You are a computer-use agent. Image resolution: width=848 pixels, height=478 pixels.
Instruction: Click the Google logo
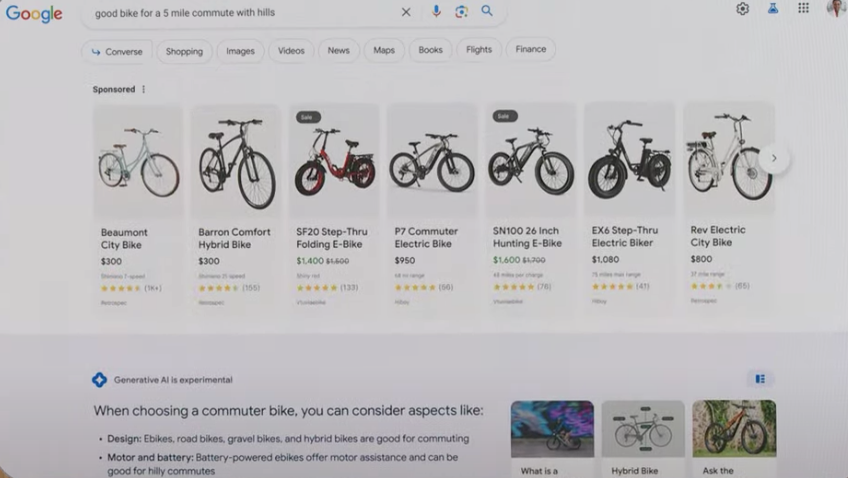34,14
